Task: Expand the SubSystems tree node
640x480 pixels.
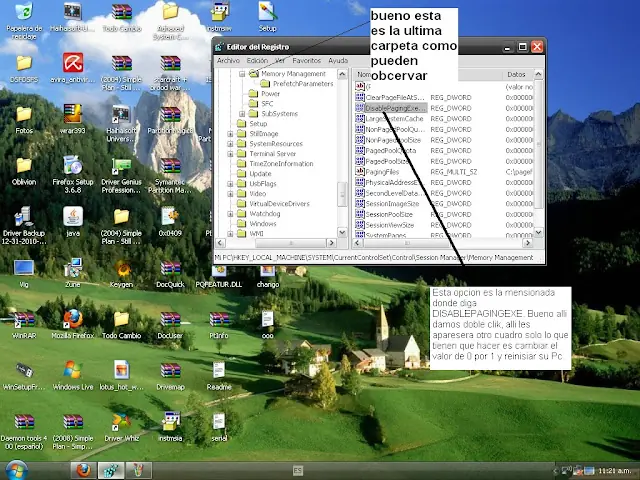Action: click(x=242, y=114)
